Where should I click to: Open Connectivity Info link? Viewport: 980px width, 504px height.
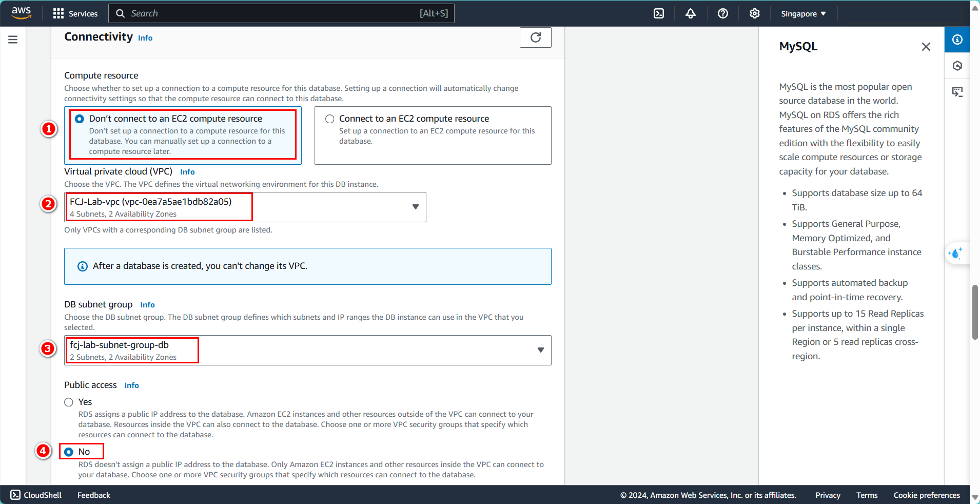pos(145,38)
